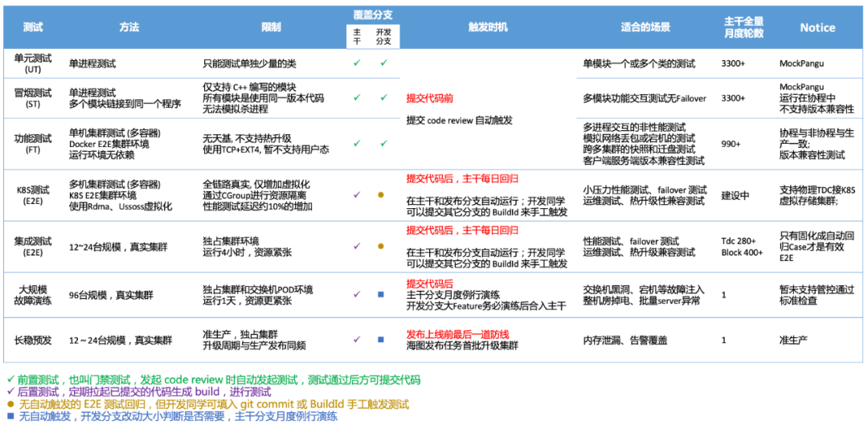This screenshot has height=425, width=868.
Task: Click the 限制 column header
Action: (x=272, y=27)
